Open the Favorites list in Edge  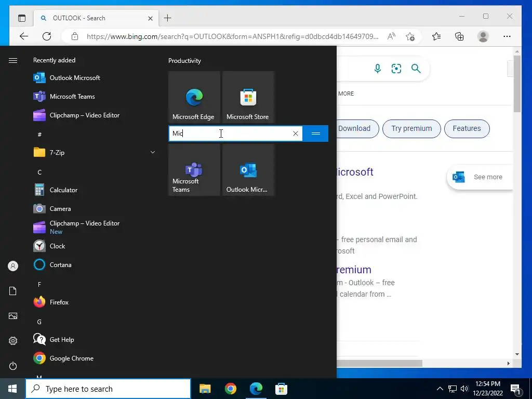point(436,36)
